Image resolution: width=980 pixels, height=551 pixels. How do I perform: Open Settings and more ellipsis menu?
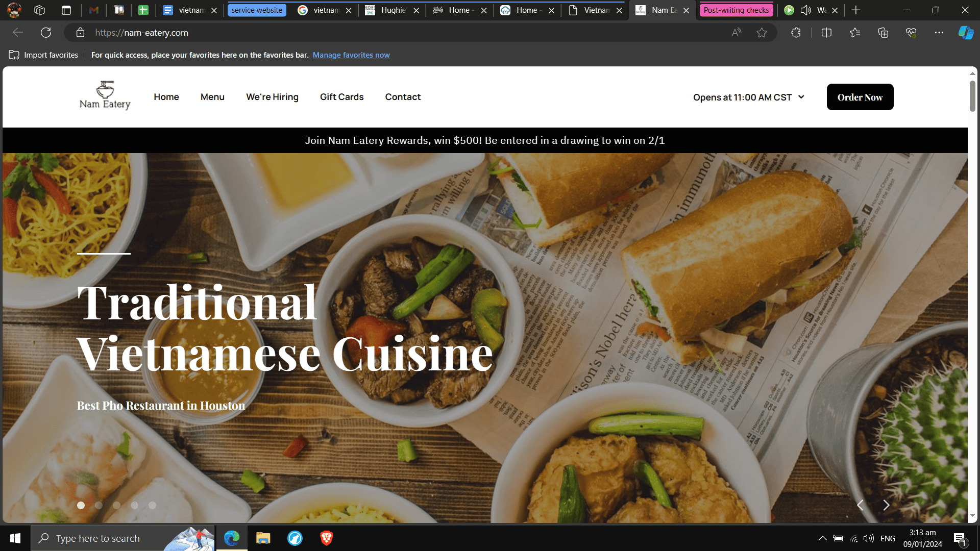tap(939, 33)
